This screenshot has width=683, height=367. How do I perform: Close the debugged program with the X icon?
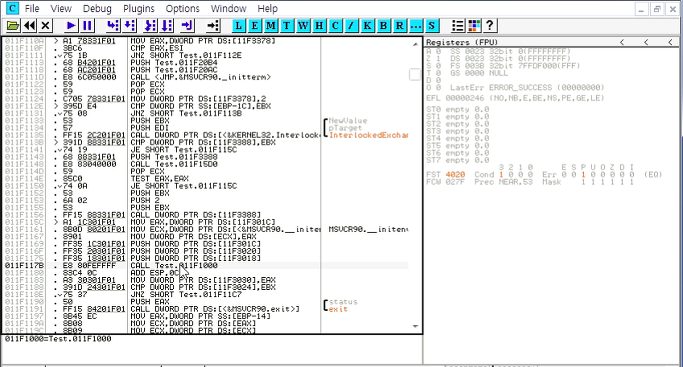tap(45, 26)
